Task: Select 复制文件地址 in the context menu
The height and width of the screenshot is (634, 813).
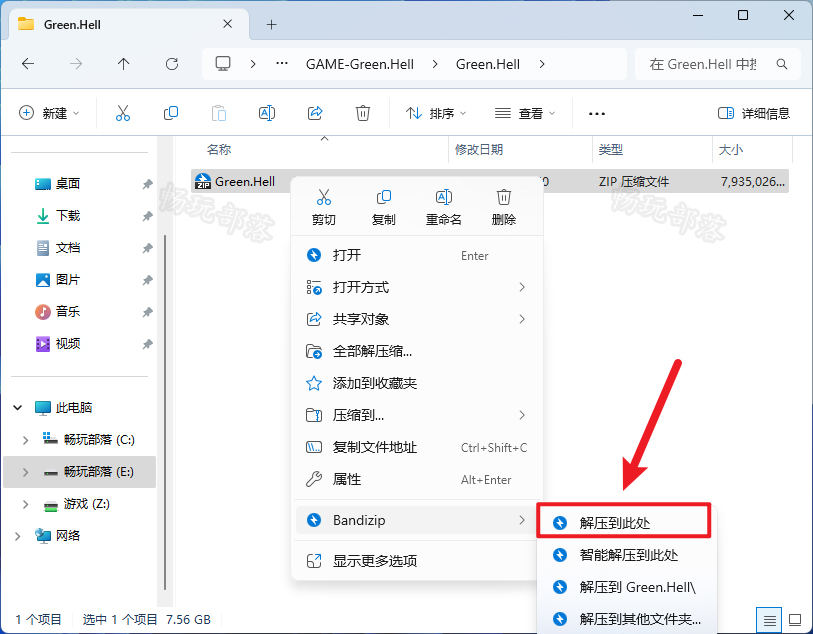Action: point(417,447)
